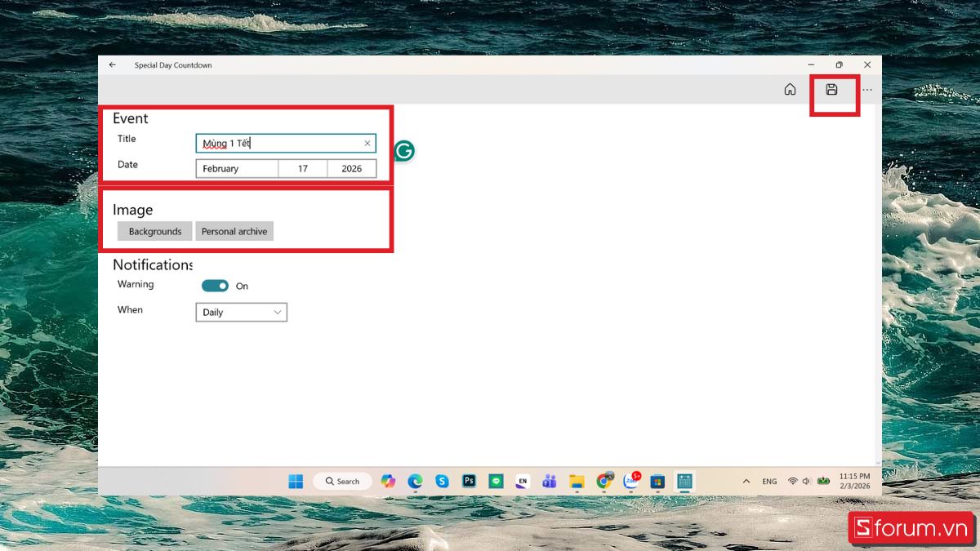Open the ellipsis (more options) menu
This screenshot has height=551, width=980.
(x=866, y=90)
